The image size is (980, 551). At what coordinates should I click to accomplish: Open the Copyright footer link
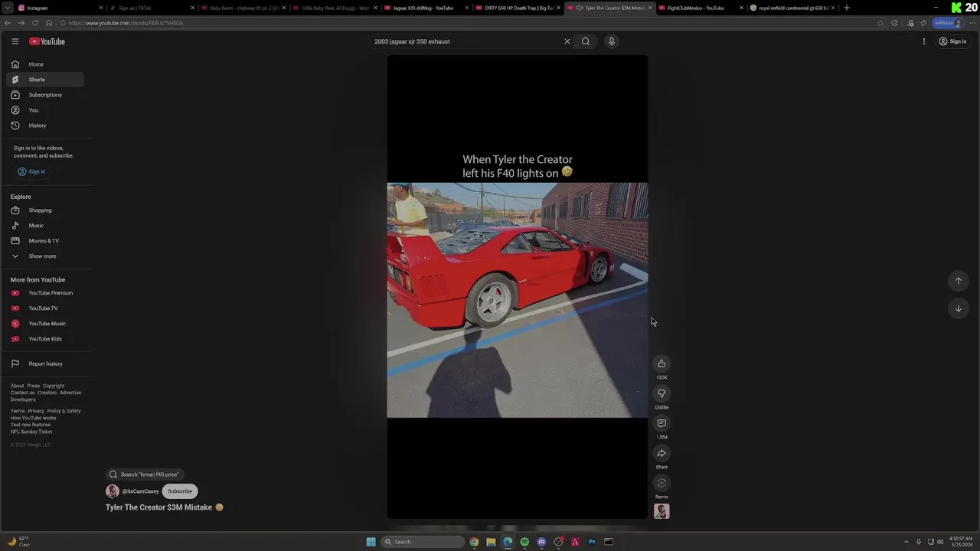click(54, 386)
